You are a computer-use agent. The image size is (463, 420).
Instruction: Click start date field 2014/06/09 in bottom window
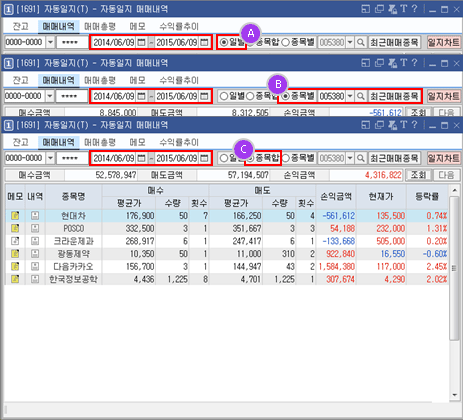[114, 158]
